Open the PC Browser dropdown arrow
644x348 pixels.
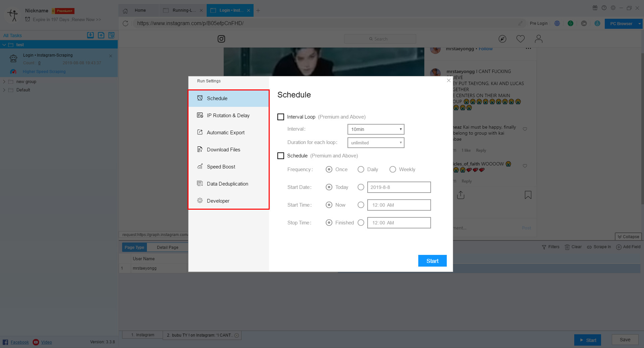[640, 24]
